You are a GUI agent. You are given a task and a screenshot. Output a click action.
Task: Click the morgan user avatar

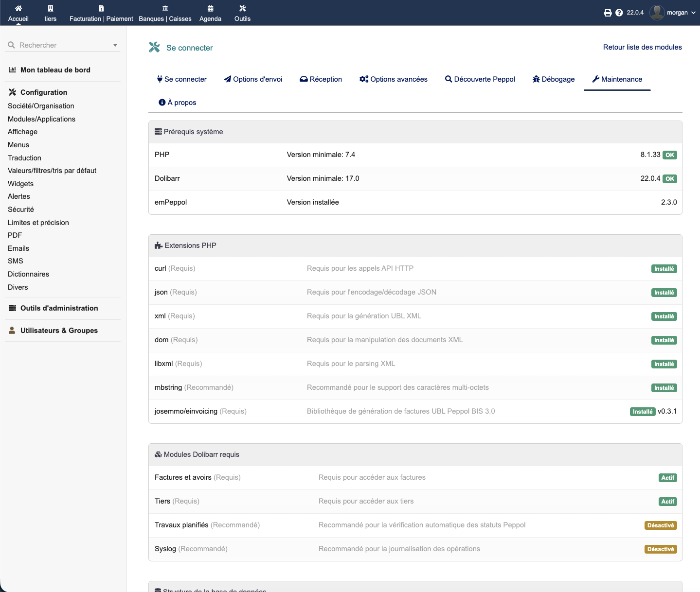tap(657, 13)
